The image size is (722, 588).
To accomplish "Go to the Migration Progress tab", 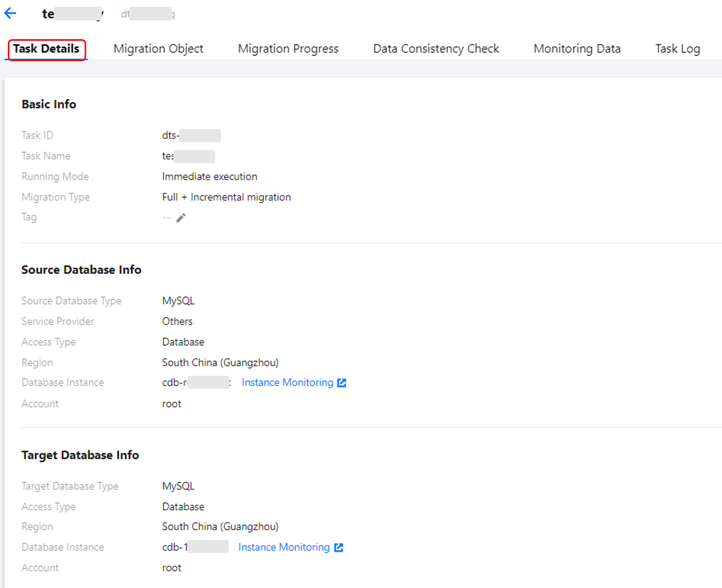I will click(288, 49).
